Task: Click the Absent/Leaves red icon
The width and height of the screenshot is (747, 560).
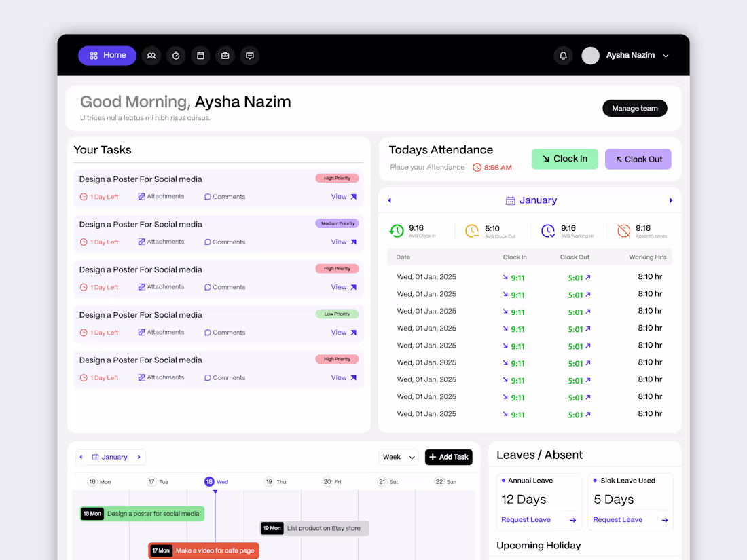Action: click(623, 231)
